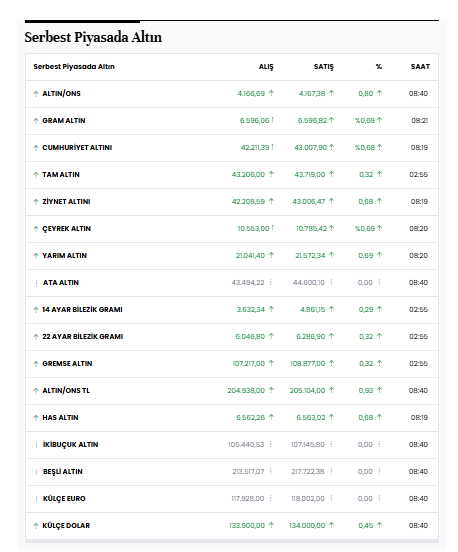Click the up arrow before HAS ALTIN
Image resolution: width=458 pixels, height=552 pixels.
point(36,418)
